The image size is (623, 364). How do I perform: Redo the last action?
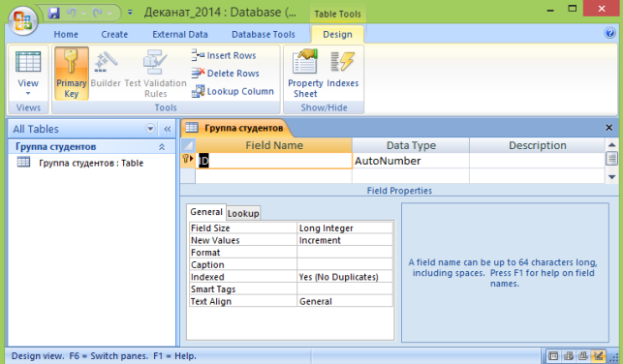[97, 13]
